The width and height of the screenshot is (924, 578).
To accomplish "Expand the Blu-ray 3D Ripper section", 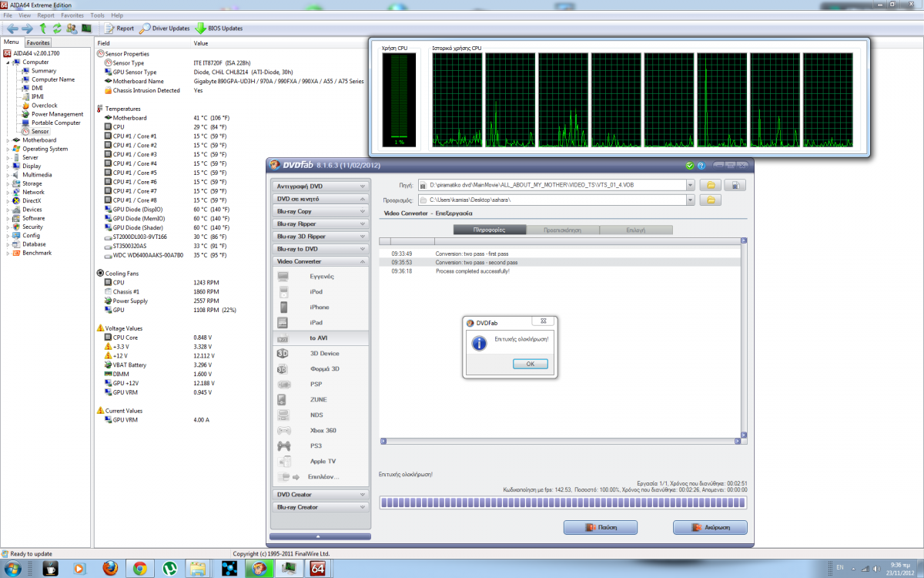I will point(321,237).
